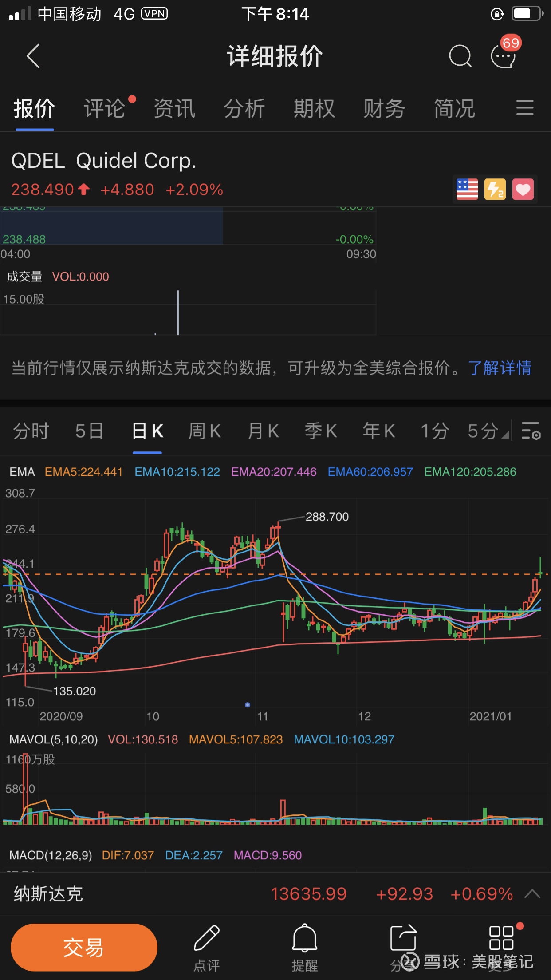The image size is (551, 980).
Task: Tap the 135.020 low price label
Action: (x=75, y=691)
